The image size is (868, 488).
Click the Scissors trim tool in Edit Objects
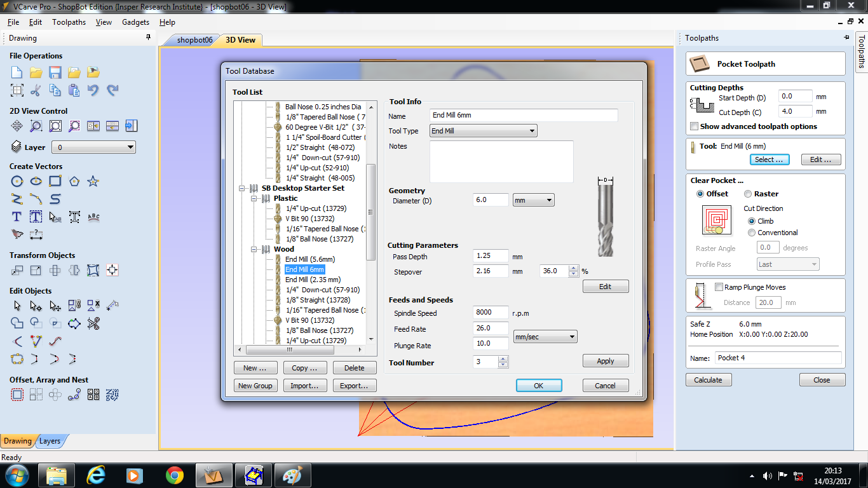click(93, 324)
